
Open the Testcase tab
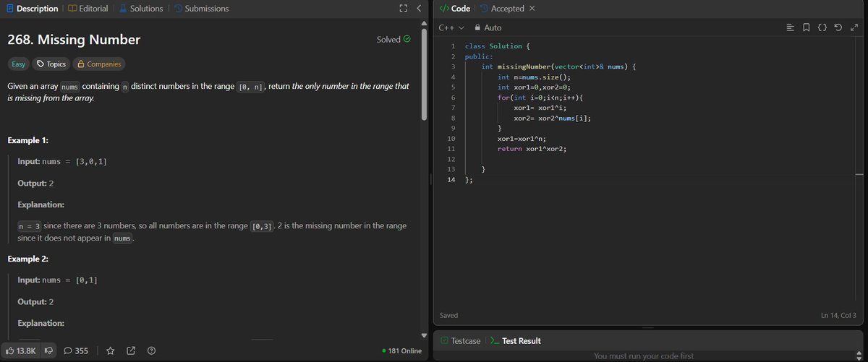pyautogui.click(x=460, y=340)
